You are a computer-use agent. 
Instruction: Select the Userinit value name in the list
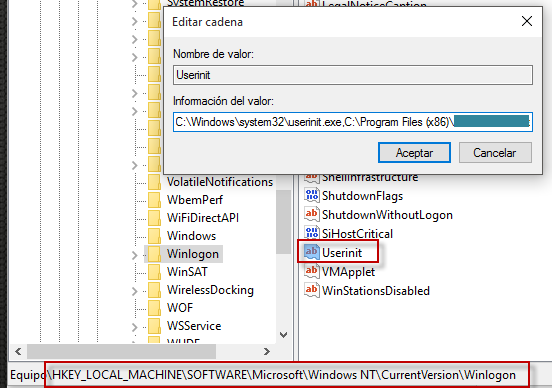[342, 252]
